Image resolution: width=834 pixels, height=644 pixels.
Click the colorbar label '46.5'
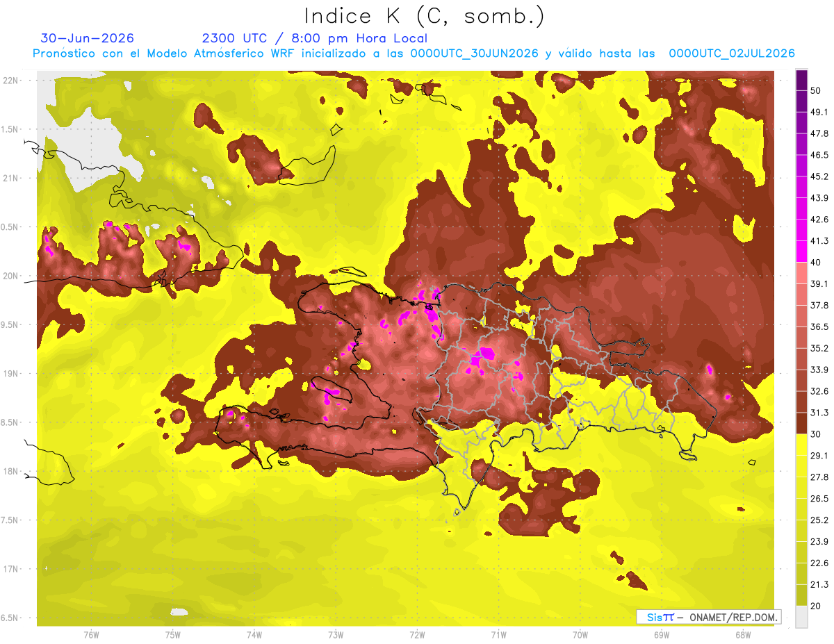pyautogui.click(x=819, y=155)
